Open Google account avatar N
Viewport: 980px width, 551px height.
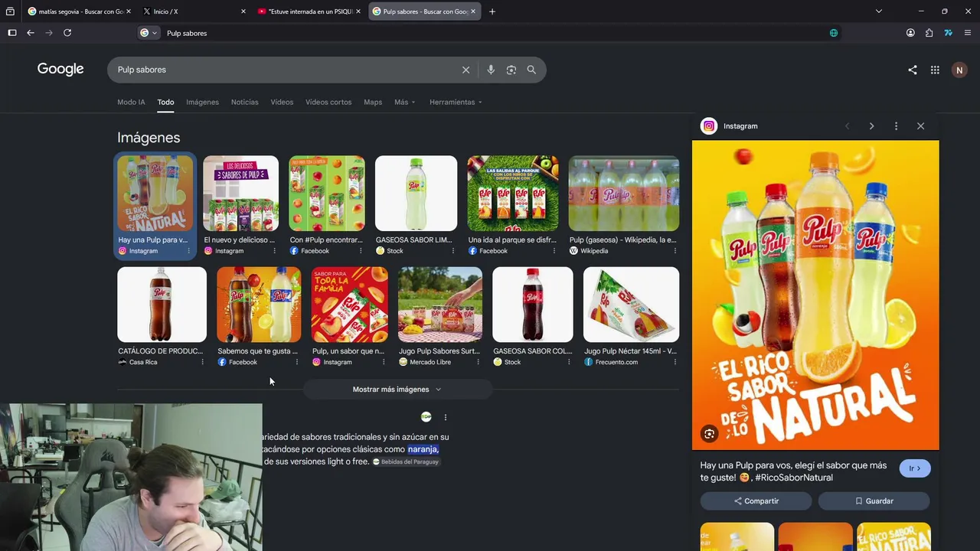959,70
